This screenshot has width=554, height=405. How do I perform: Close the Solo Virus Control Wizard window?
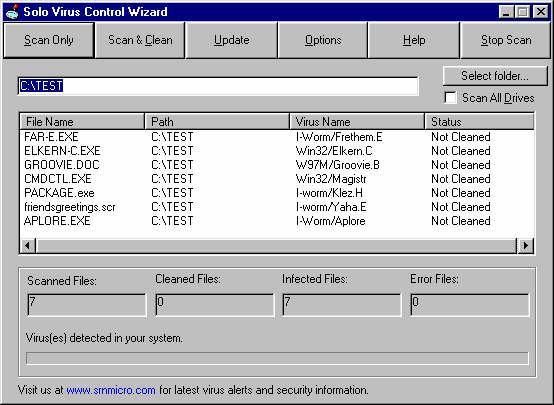pyautogui.click(x=540, y=12)
